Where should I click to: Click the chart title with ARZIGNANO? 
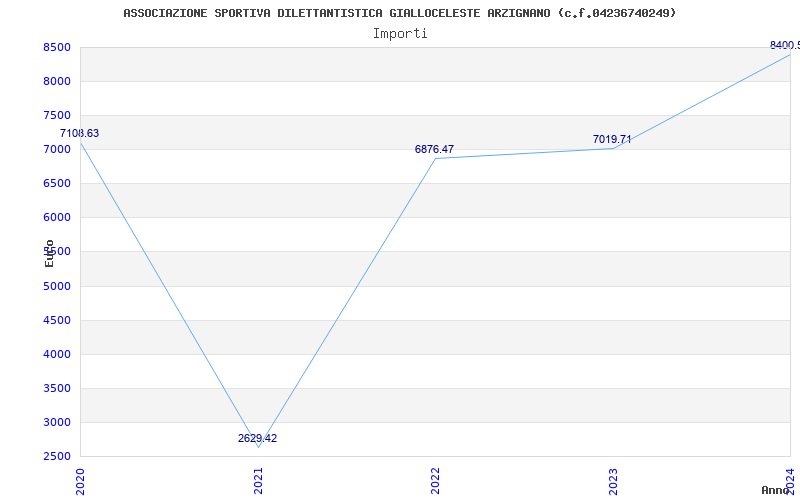(399, 13)
